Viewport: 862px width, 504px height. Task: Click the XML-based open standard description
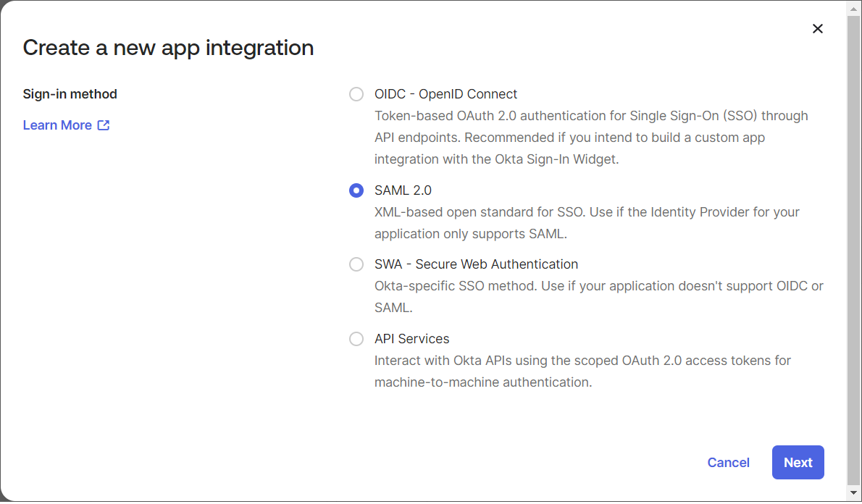tap(587, 223)
